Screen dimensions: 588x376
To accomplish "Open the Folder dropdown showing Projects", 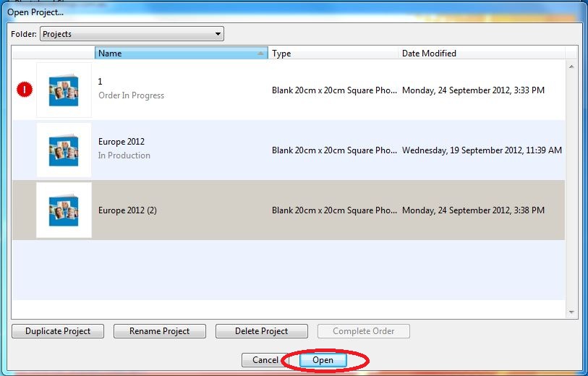I will point(132,34).
